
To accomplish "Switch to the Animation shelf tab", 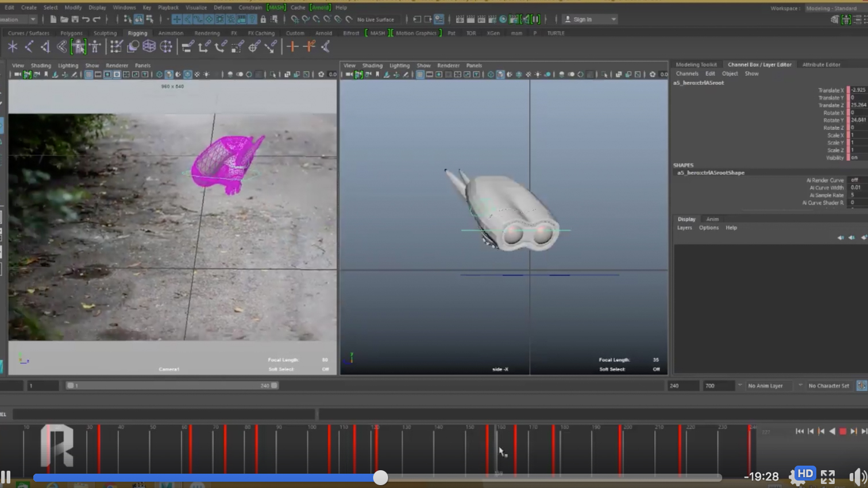I will pyautogui.click(x=171, y=33).
